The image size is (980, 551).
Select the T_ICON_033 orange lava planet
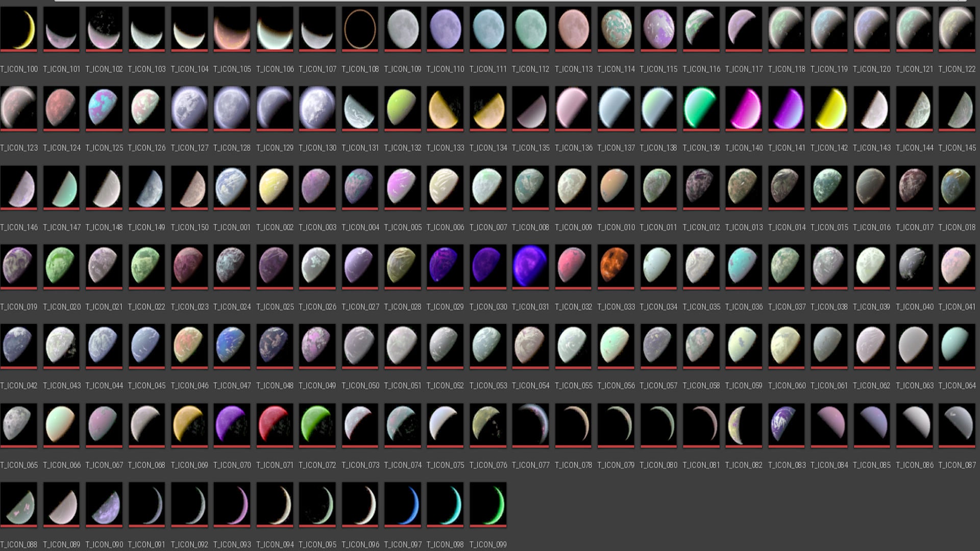616,266
